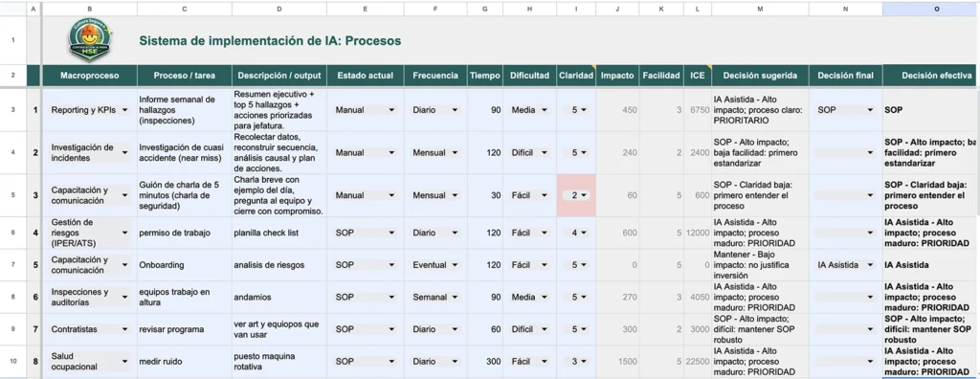Screen dimensions: 980x379
Task: Click the andamios description cell
Action: (278, 297)
